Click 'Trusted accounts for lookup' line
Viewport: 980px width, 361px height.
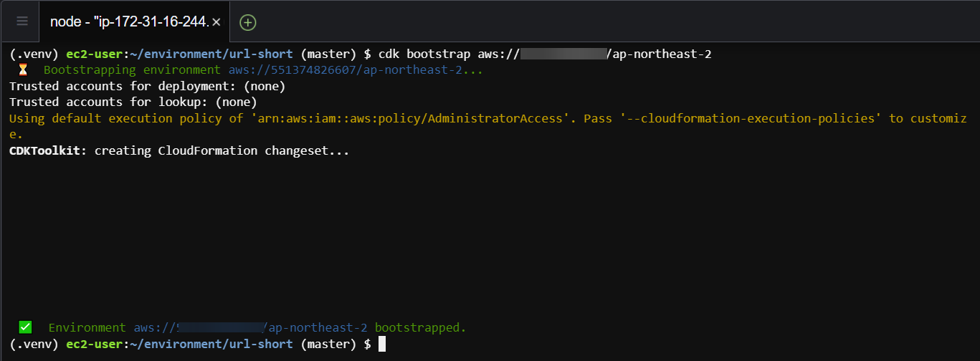tap(133, 102)
